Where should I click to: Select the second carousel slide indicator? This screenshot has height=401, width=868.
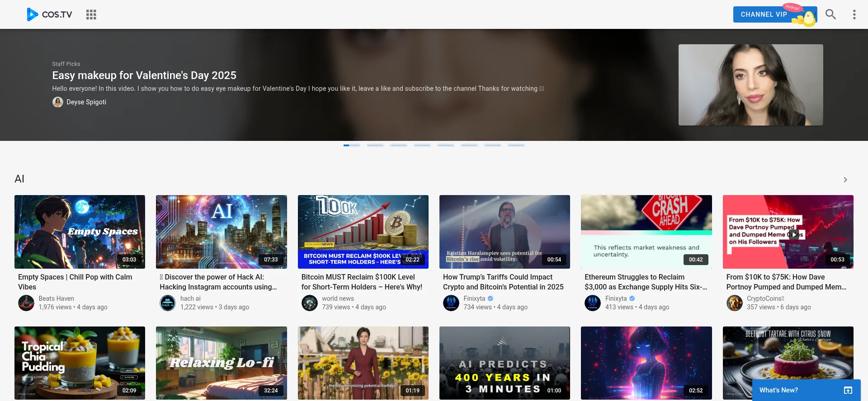click(375, 145)
